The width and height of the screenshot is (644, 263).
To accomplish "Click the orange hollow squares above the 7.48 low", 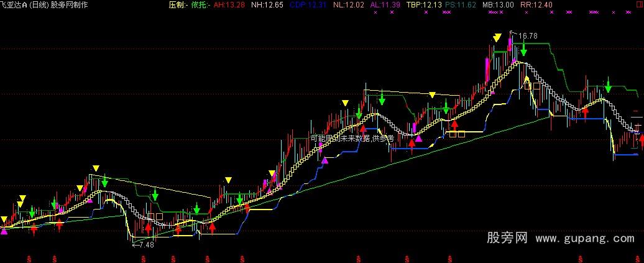I will pos(154,216).
